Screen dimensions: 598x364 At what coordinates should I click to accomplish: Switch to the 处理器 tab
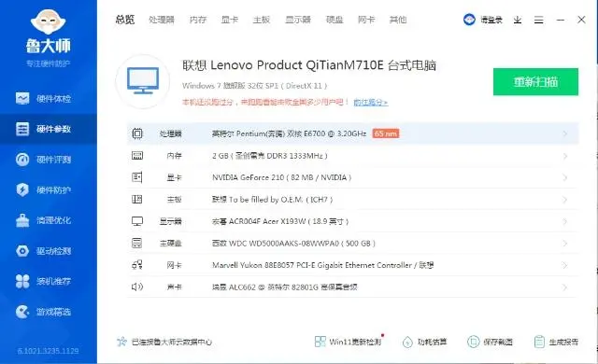[162, 20]
